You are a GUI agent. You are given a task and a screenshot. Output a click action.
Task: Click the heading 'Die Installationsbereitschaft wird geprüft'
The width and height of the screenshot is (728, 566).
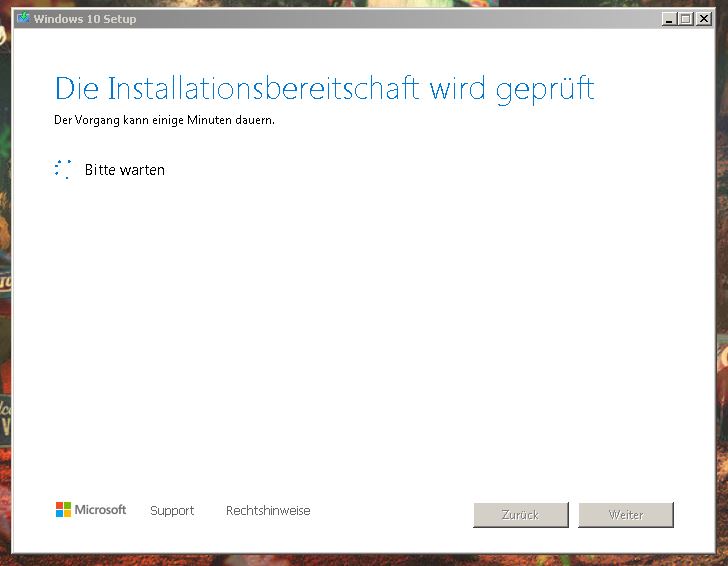point(325,89)
